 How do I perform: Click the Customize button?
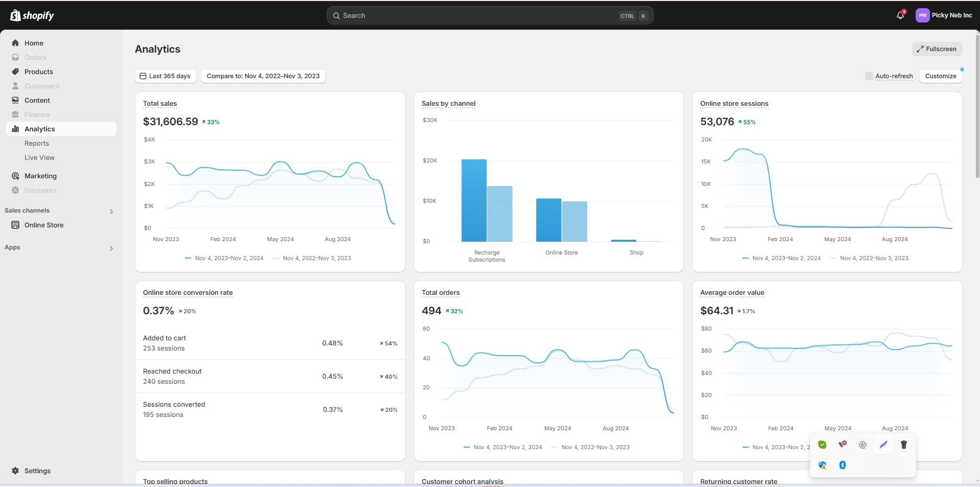click(x=940, y=76)
